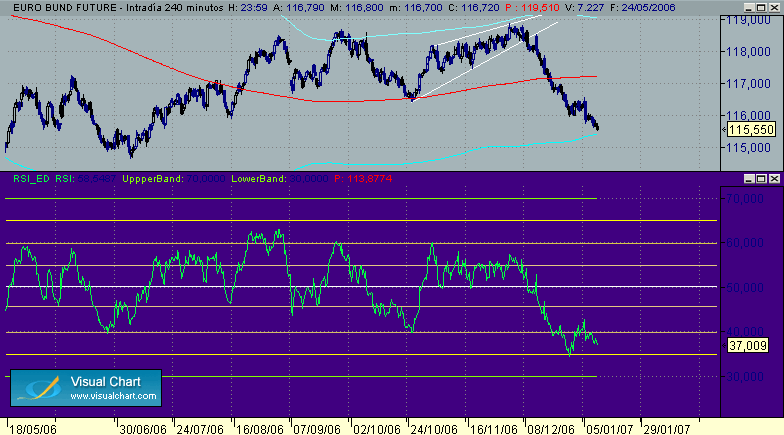Click the A: 116,790 open value
Image resolution: width=784 pixels, height=435 pixels.
point(299,8)
